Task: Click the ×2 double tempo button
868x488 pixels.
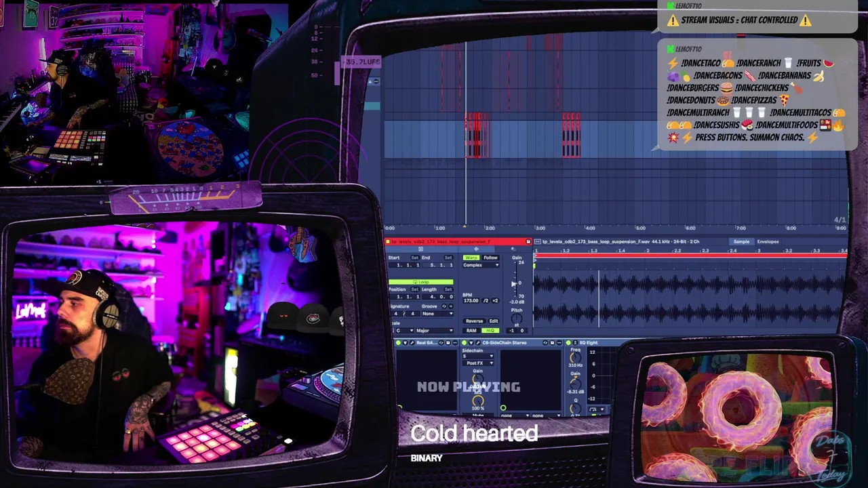Action: [x=495, y=301]
